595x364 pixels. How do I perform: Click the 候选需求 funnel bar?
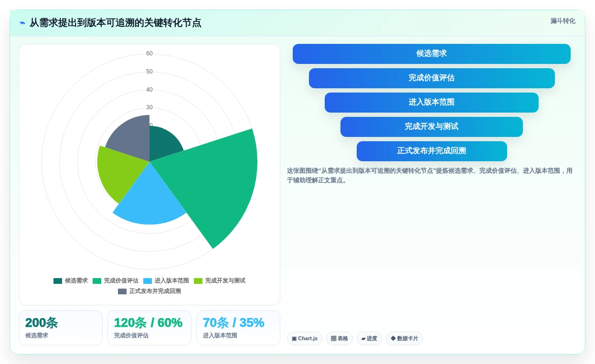click(x=432, y=54)
